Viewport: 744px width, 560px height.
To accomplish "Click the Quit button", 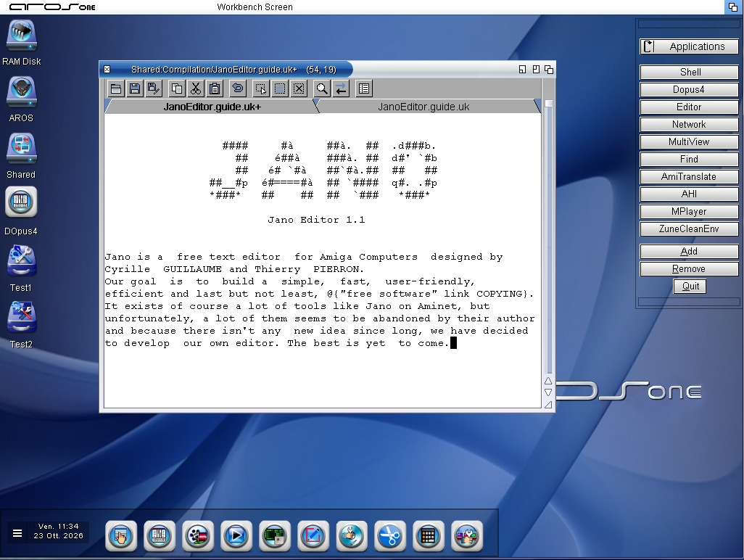I will point(690,287).
